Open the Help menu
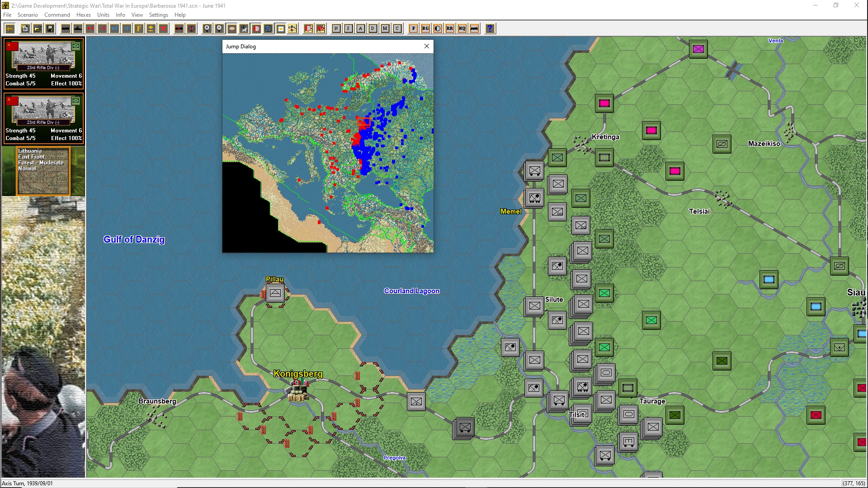The image size is (868, 488). coord(180,15)
